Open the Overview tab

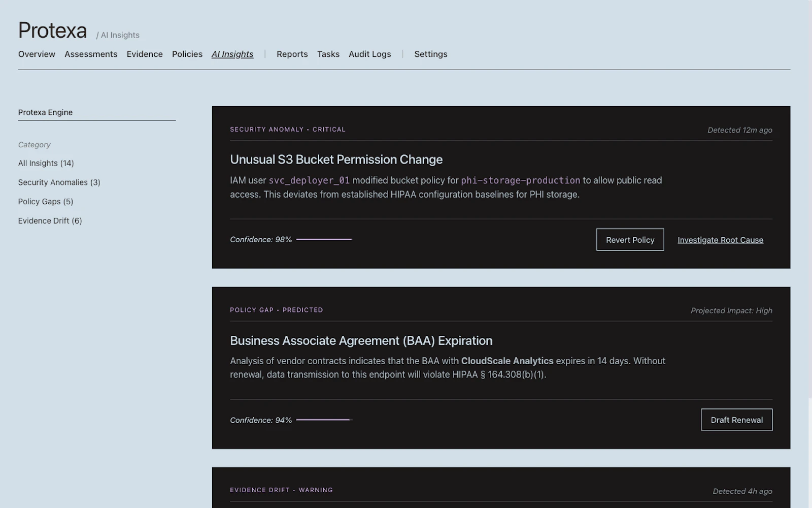click(x=37, y=54)
